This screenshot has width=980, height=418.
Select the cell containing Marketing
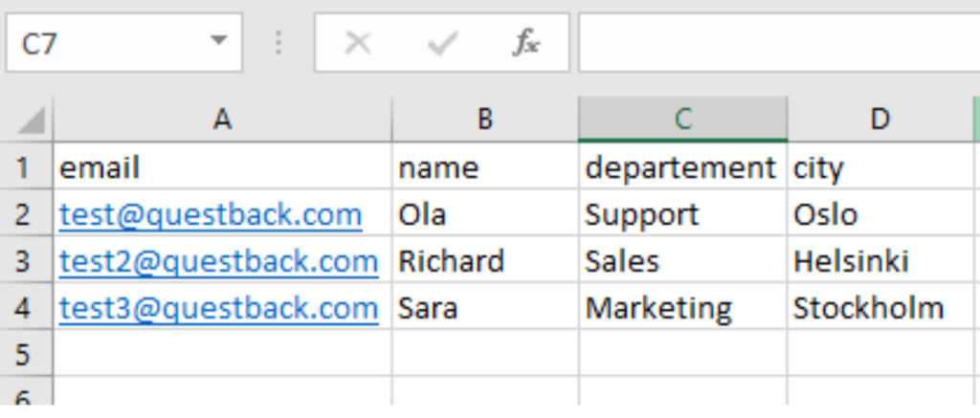click(682, 307)
